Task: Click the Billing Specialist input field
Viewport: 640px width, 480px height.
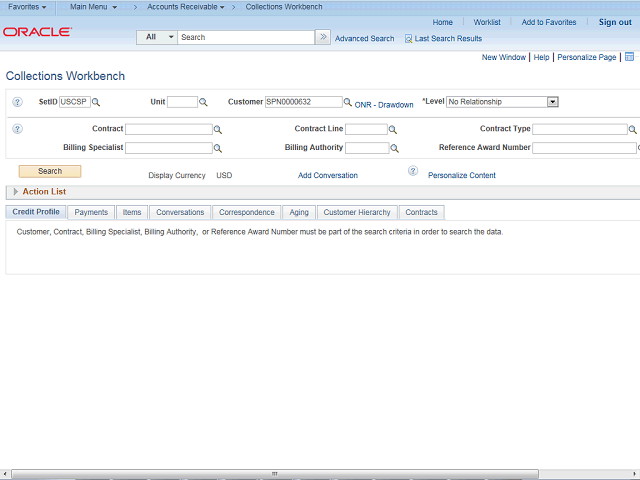Action: (x=169, y=148)
